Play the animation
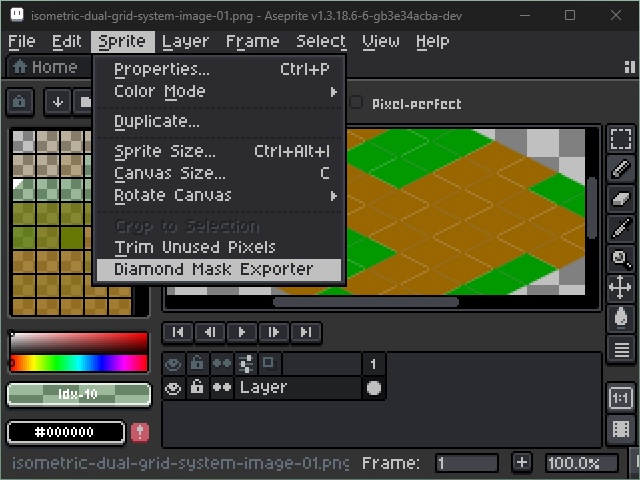 tap(242, 332)
